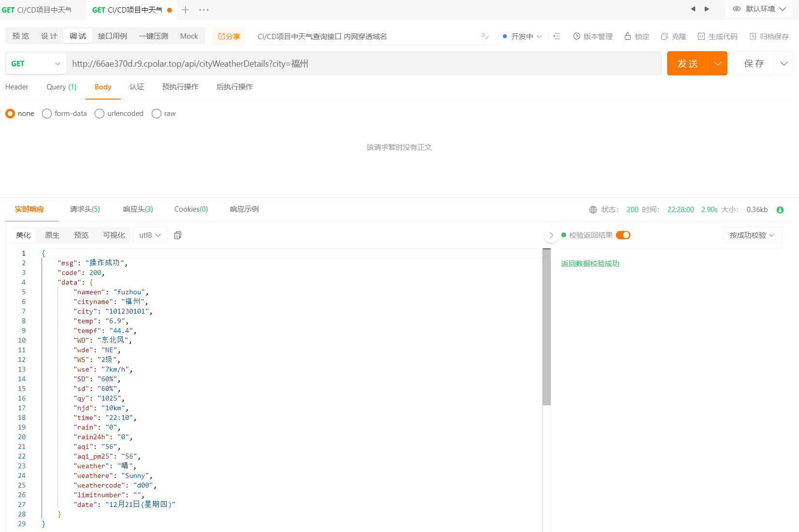Collapse the validation panel with the arrow circle

point(551,235)
